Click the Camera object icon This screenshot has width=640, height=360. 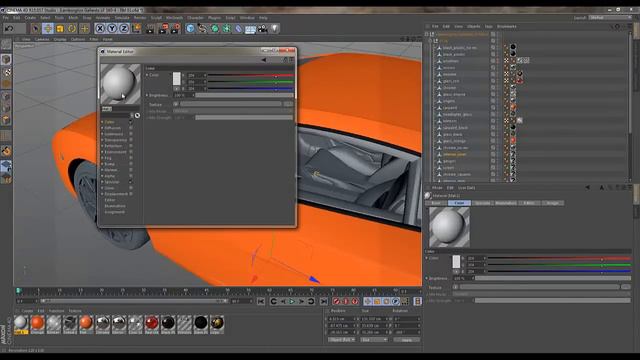pos(262,28)
